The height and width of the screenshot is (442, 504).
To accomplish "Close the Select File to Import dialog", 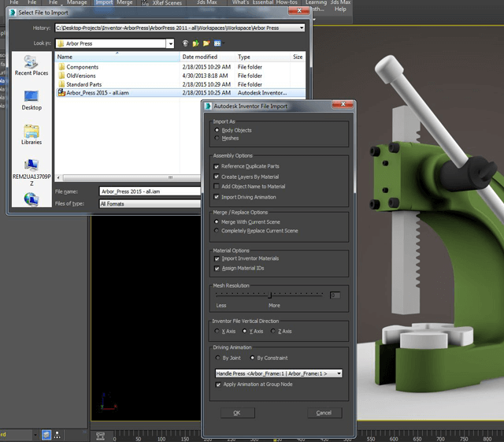I will 299,10.
